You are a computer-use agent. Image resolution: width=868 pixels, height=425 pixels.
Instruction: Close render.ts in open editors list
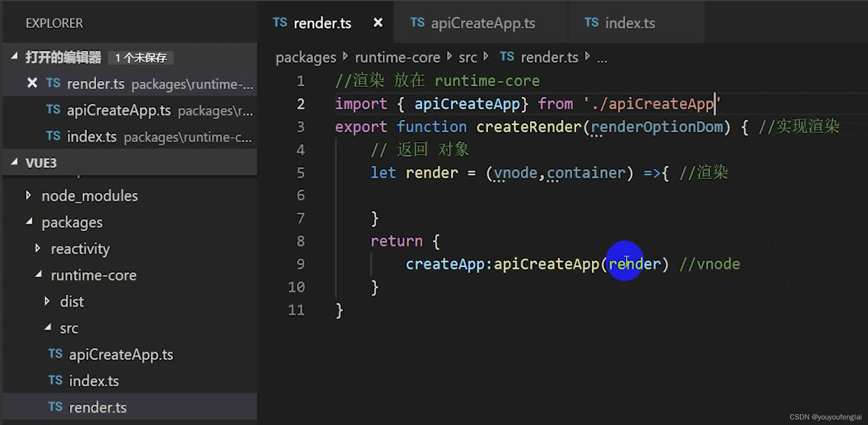[32, 83]
